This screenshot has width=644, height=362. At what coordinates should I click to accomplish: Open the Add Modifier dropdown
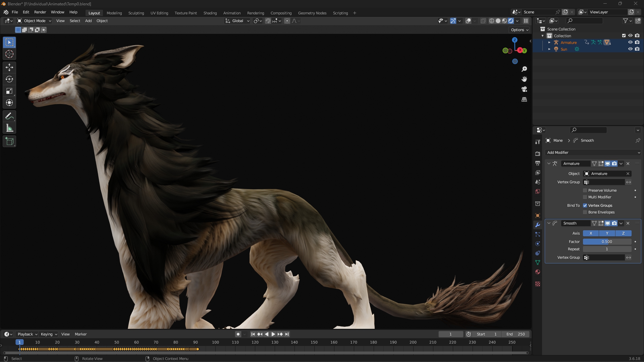(593, 153)
